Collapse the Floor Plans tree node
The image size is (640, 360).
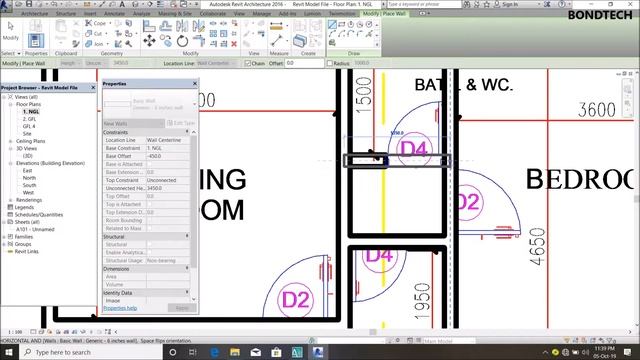tap(11, 104)
